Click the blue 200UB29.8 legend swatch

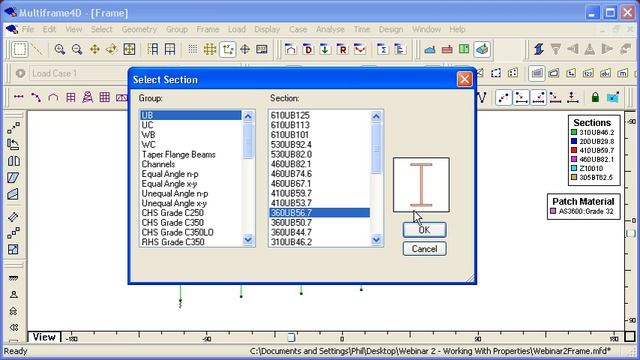point(574,141)
